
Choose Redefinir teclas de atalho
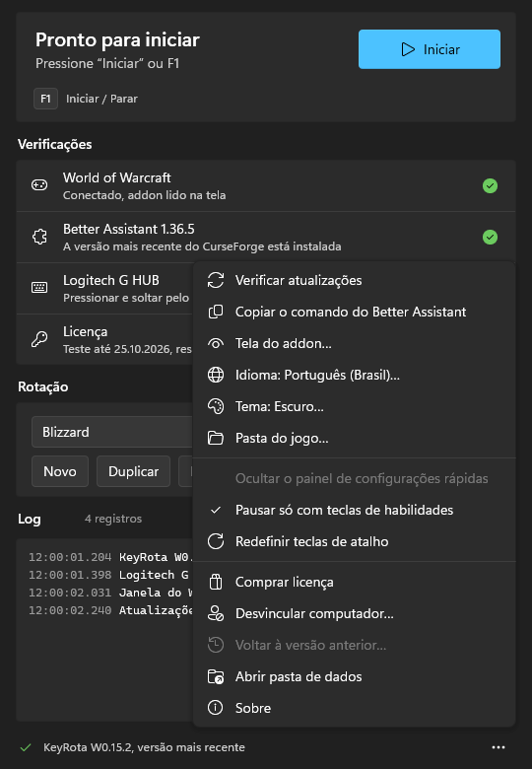[355, 541]
